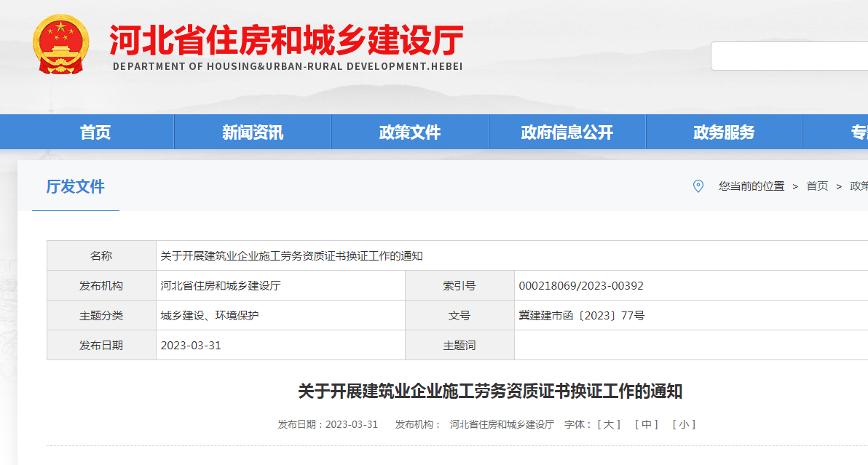This screenshot has height=465, width=868.
Task: Click the national emblem logo
Action: (x=61, y=45)
